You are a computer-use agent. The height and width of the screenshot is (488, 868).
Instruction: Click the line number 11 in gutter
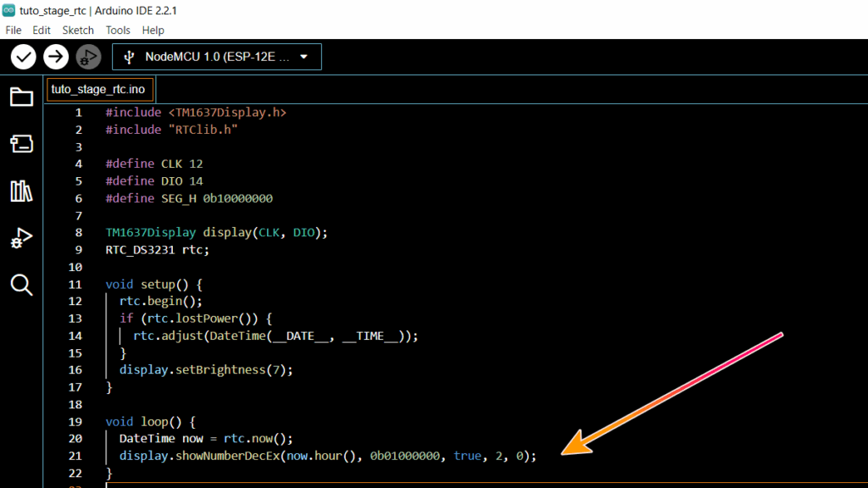click(75, 285)
